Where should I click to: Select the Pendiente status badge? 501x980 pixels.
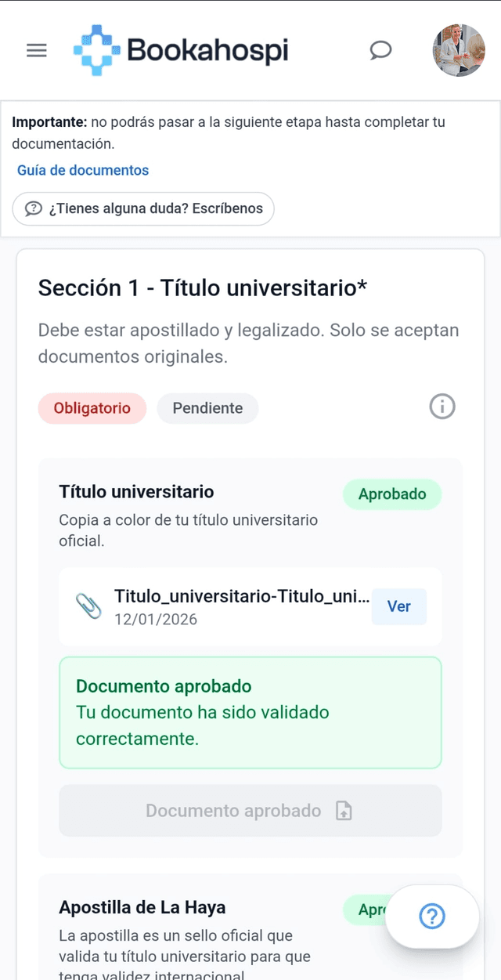[x=207, y=408]
